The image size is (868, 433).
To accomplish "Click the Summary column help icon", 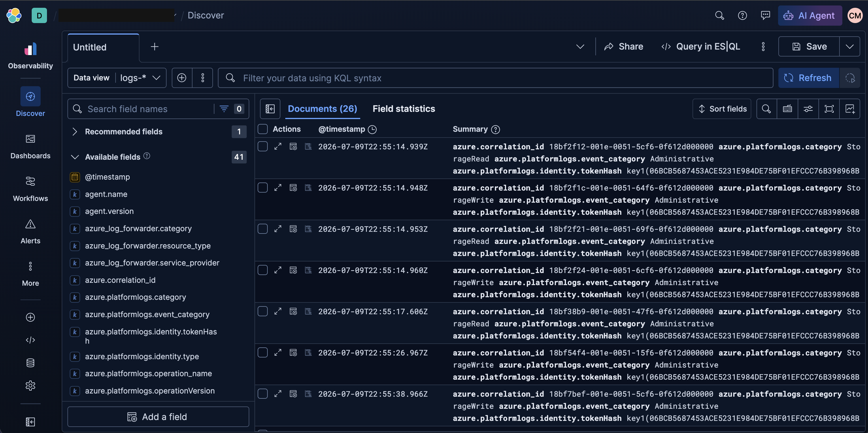I will [x=495, y=129].
